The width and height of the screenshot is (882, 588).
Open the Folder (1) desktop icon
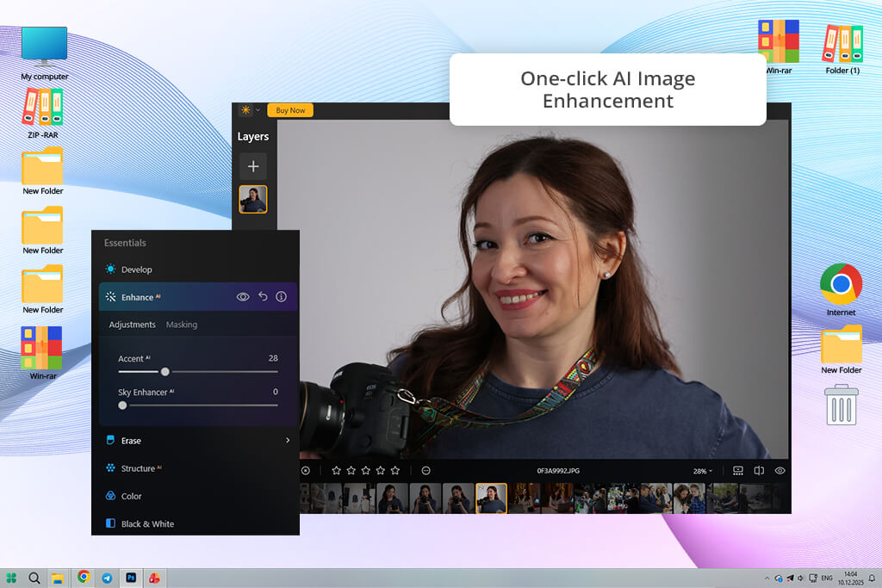[x=842, y=49]
